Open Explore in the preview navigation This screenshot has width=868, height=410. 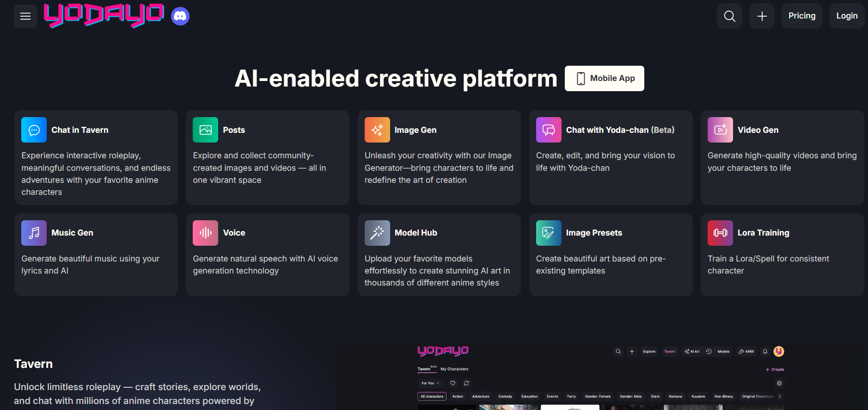click(649, 352)
